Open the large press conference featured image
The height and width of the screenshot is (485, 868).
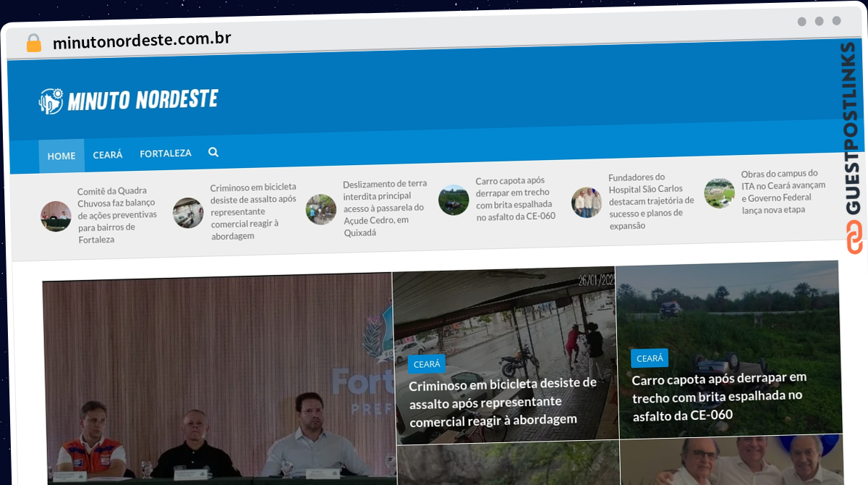(x=218, y=379)
